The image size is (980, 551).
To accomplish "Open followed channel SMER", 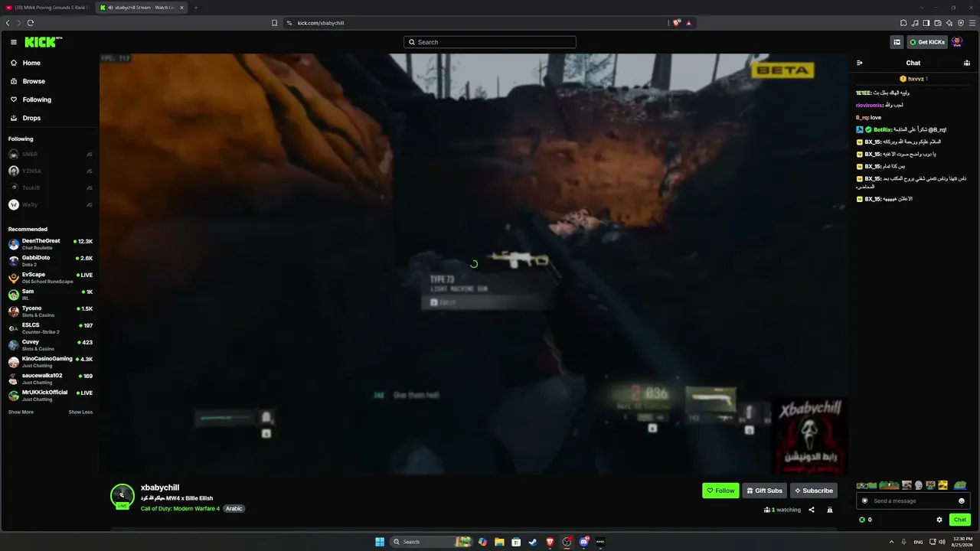I will 51,155.
